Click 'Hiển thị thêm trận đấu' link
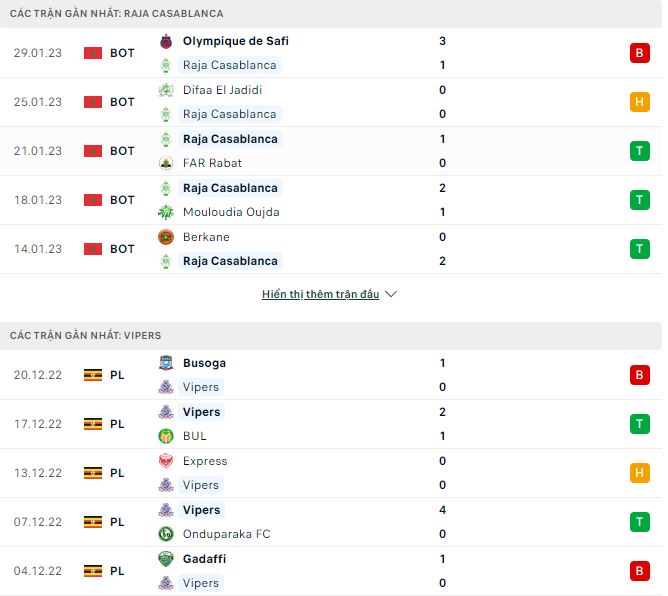The image size is (668, 596). 320,295
